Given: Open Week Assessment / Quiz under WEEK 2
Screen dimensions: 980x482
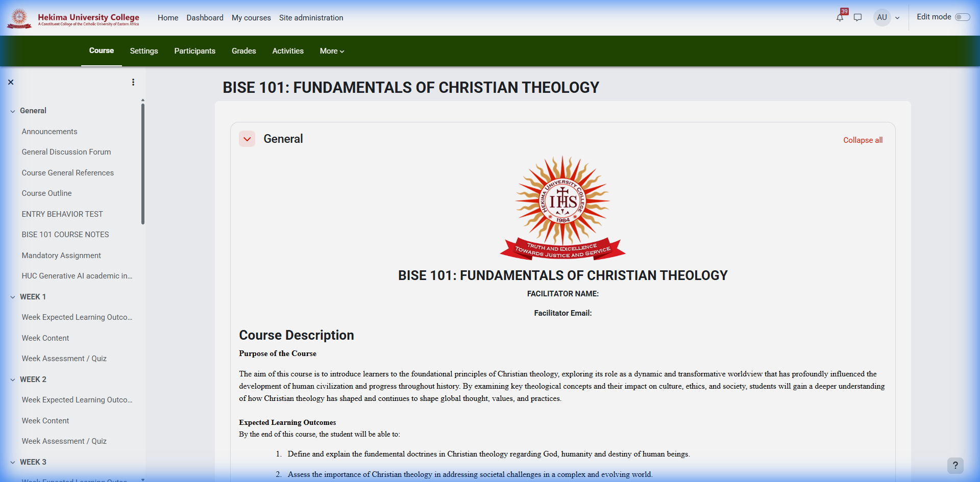Looking at the screenshot, I should coord(64,441).
